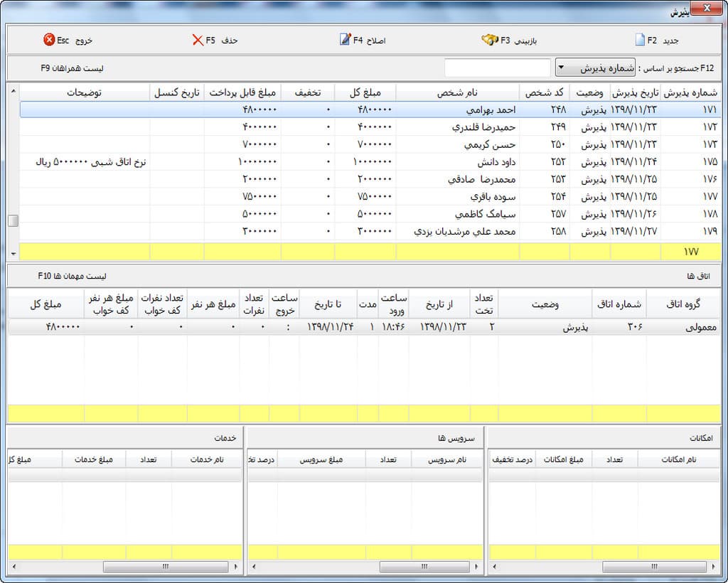Close the پذیرش window
Screen dimensions: 728x583
pos(707,8)
